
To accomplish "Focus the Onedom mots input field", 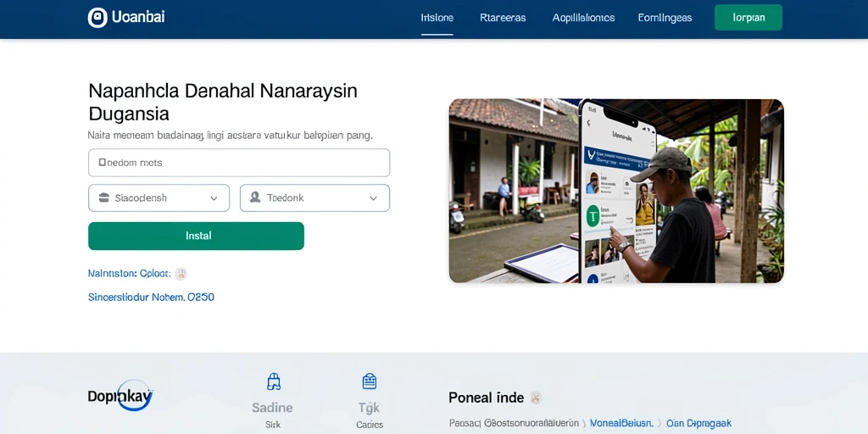I will coord(239,163).
